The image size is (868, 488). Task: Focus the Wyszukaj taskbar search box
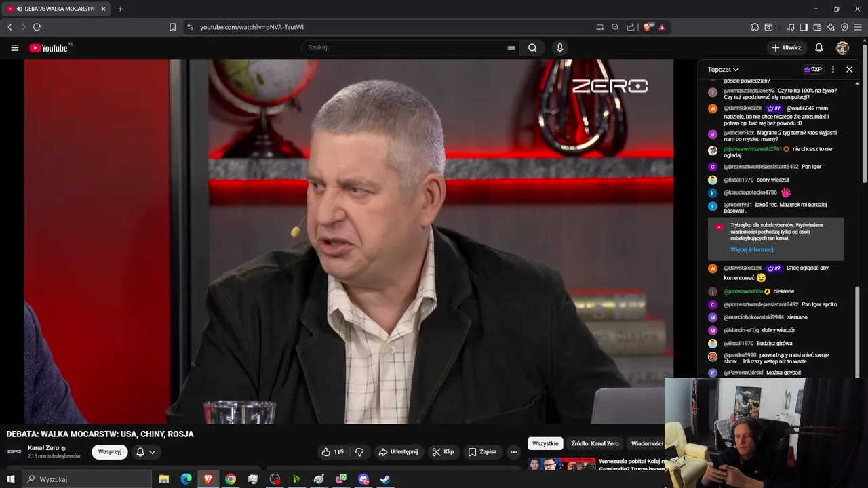coord(86,479)
